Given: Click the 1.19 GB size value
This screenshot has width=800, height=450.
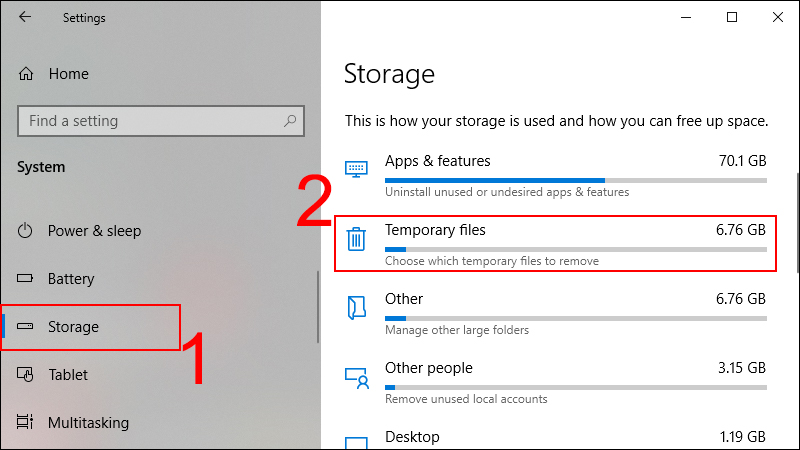Looking at the screenshot, I should (742, 437).
